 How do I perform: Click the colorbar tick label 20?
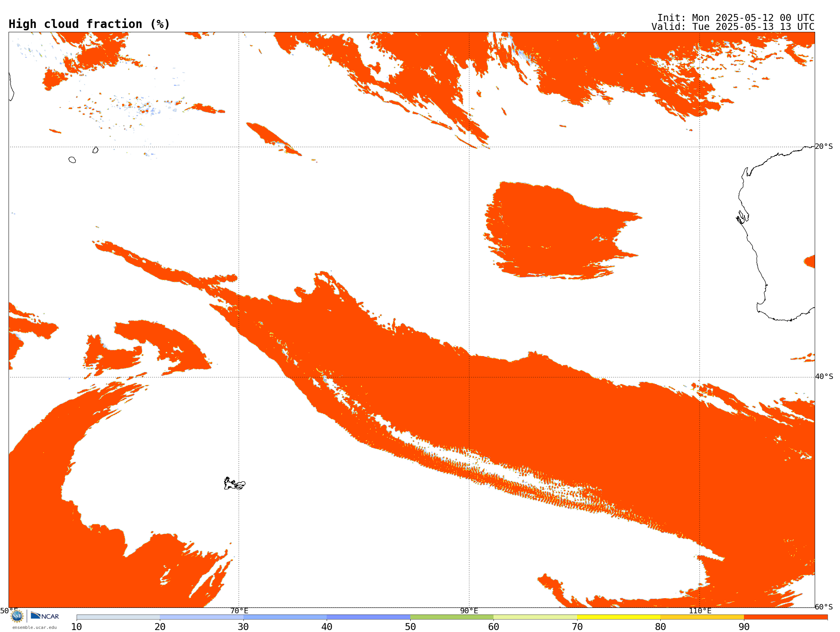[160, 627]
